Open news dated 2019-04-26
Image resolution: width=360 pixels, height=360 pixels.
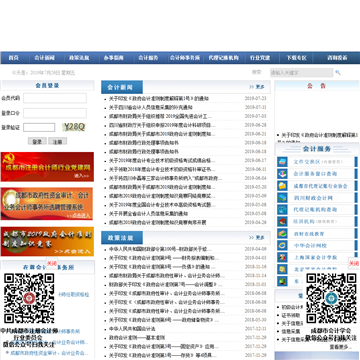coord(157,222)
